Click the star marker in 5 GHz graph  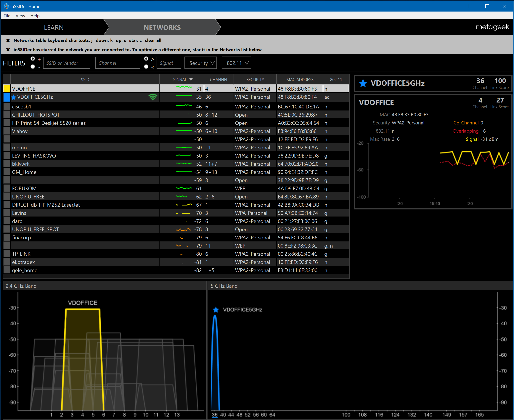(216, 310)
